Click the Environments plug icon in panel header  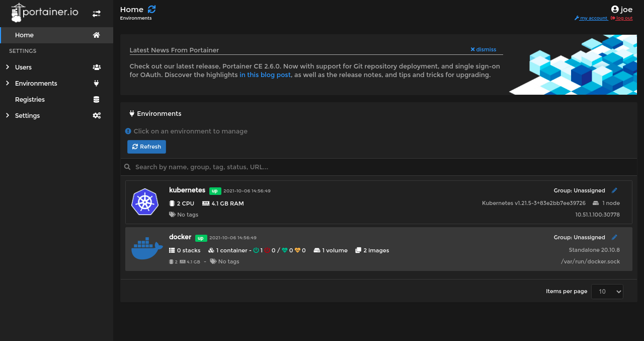pos(132,114)
